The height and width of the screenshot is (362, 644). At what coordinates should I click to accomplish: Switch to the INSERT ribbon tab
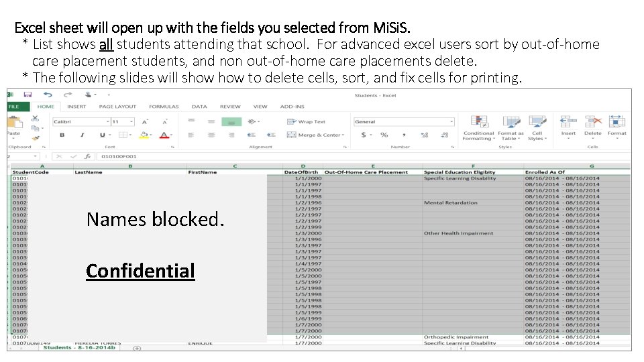tap(76, 107)
